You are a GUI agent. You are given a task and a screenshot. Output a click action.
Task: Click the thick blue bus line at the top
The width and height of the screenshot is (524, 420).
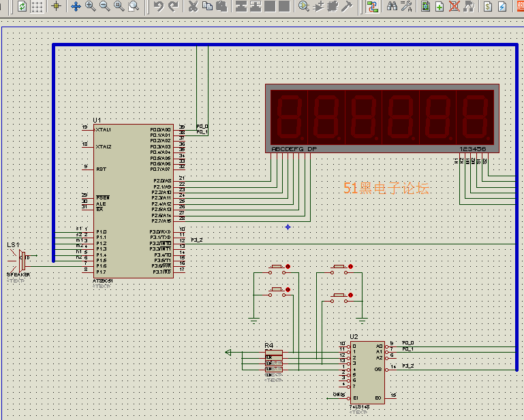tap(285, 44)
